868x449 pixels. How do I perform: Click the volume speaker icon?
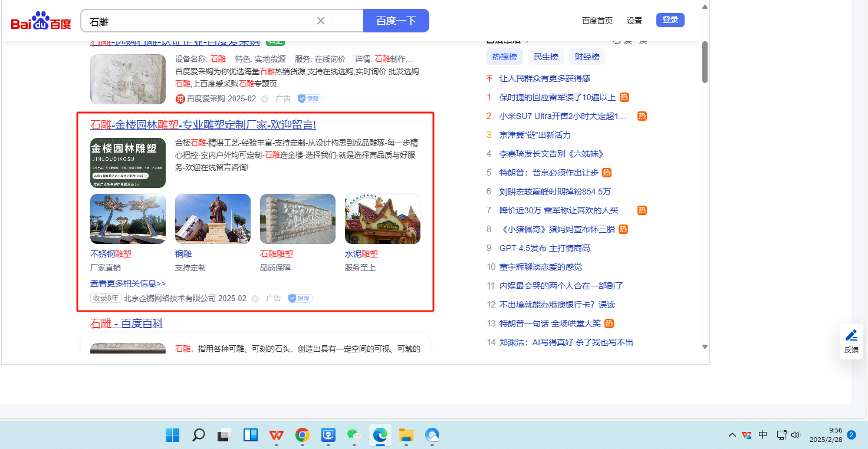coord(795,435)
